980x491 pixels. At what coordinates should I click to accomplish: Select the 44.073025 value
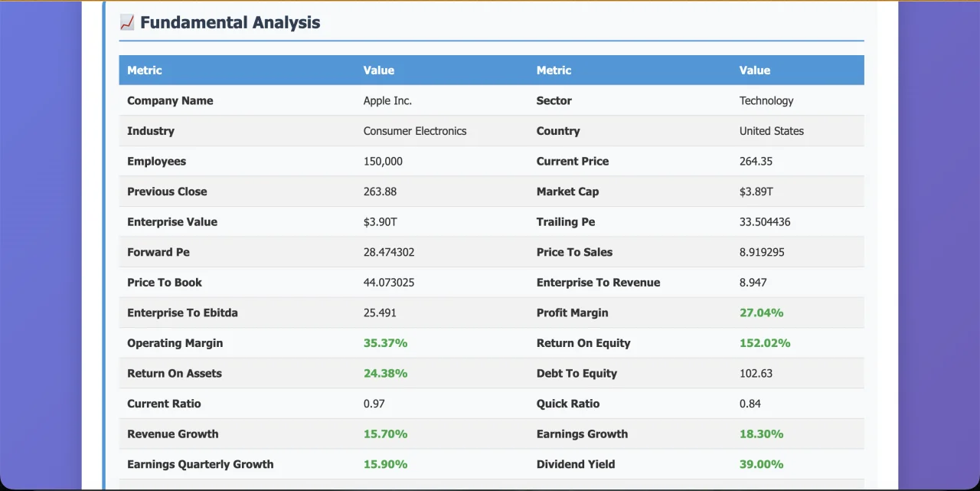click(389, 282)
